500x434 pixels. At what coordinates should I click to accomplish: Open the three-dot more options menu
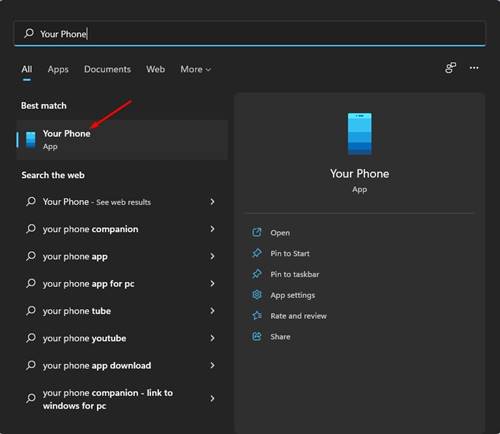[474, 68]
